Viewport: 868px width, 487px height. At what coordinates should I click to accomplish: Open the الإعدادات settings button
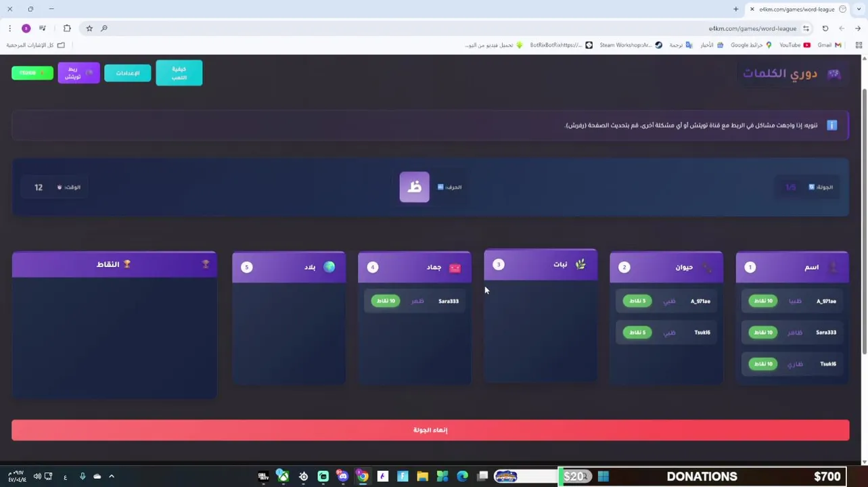(x=127, y=73)
